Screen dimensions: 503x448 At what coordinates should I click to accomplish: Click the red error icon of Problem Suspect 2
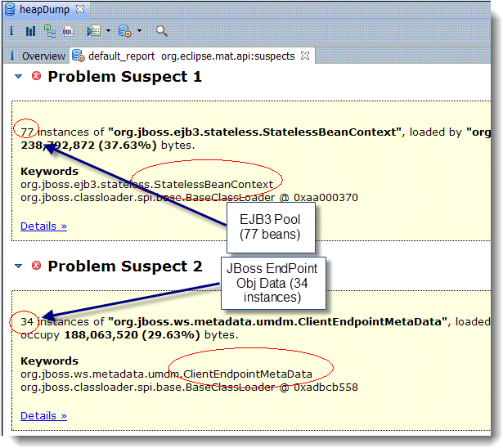[36, 266]
